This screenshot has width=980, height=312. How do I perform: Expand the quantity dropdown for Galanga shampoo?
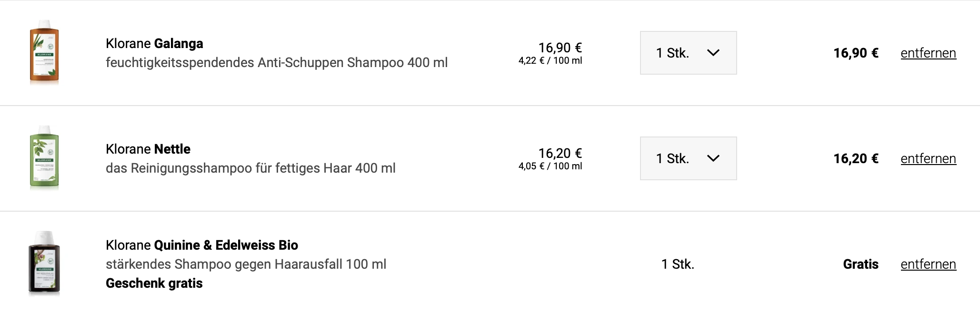[x=688, y=53]
